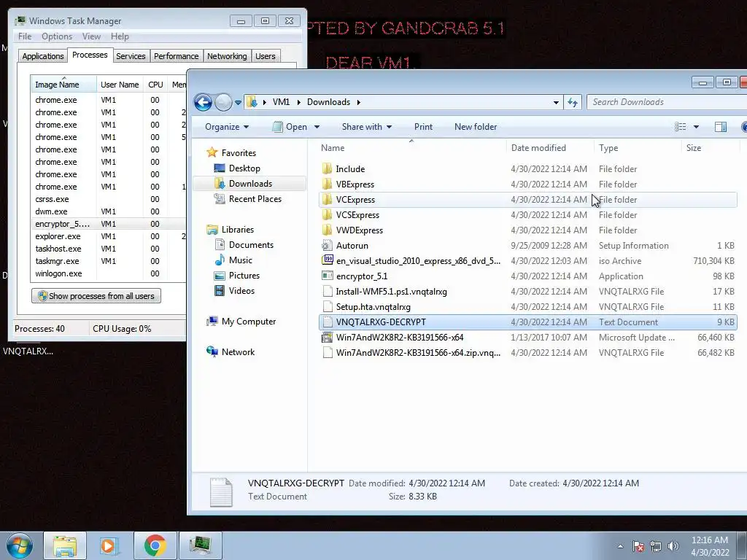Image resolution: width=747 pixels, height=560 pixels.
Task: Select the Win7AndW2K8R2-KB3191566-x64 Microsoft Update icon
Action: (x=328, y=337)
